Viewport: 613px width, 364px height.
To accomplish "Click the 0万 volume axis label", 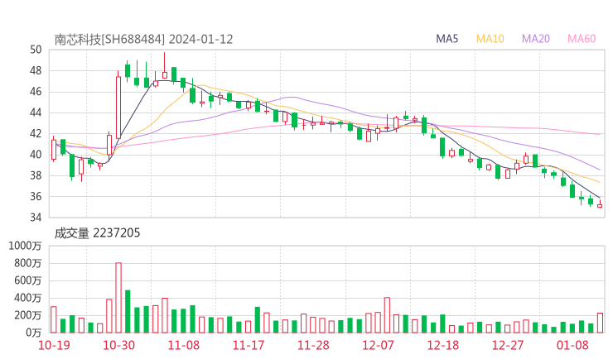I will coord(34,333).
